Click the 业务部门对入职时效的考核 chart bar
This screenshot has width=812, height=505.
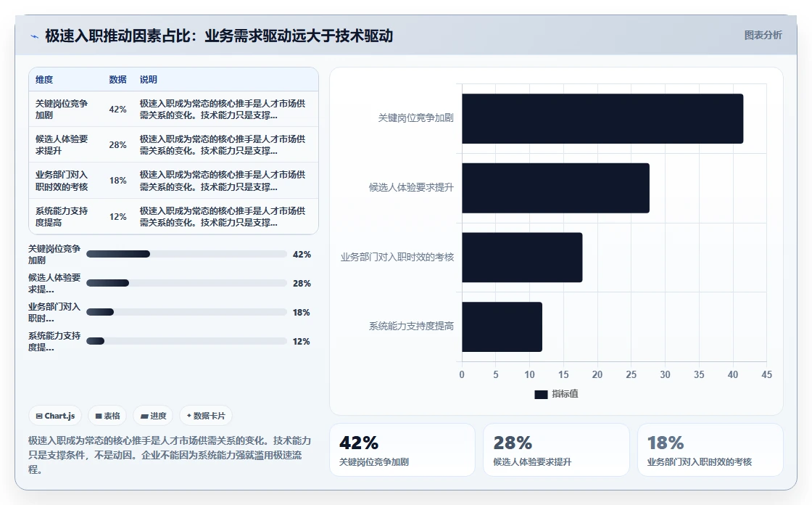tap(522, 258)
